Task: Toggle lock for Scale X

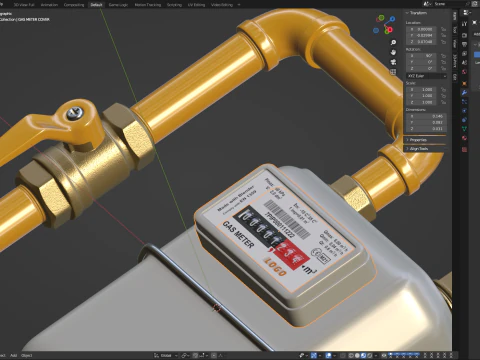Action: (443, 90)
